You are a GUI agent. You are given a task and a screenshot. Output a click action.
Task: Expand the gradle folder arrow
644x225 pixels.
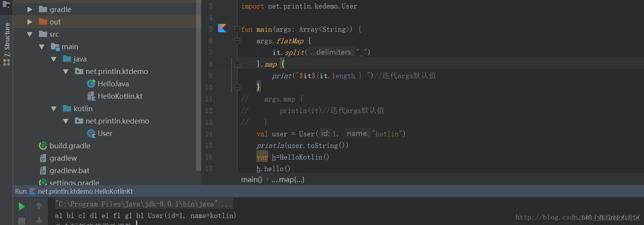click(x=30, y=9)
